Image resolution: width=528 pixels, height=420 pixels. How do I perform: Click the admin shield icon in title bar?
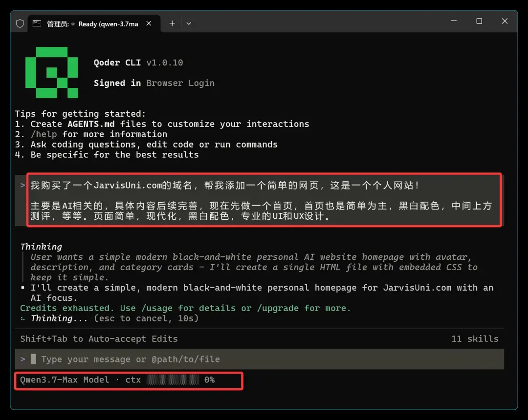[x=20, y=23]
